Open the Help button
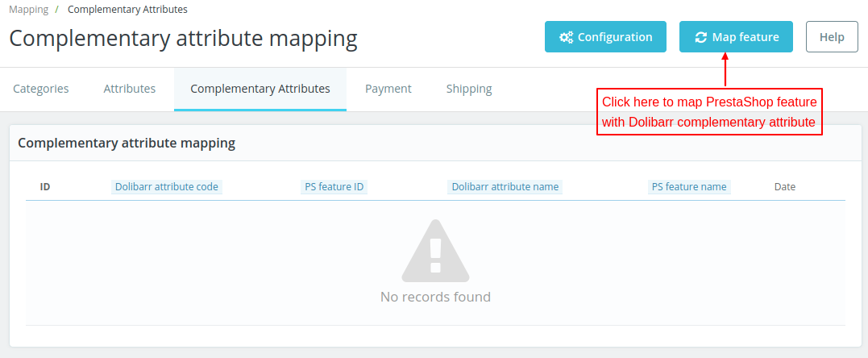Viewport: 868px width, 358px height. (x=832, y=37)
